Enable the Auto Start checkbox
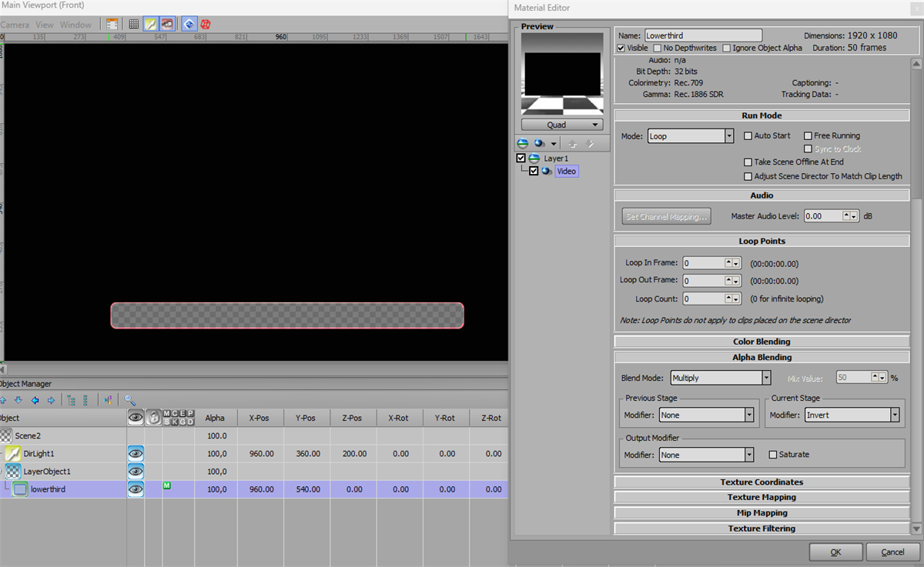Viewport: 924px width, 567px height. (x=748, y=136)
